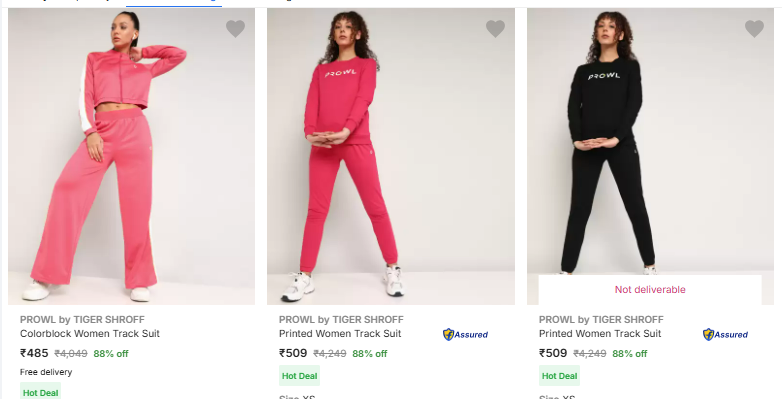Toggle wishlist heart on black Printed Track Suit
The width and height of the screenshot is (782, 399).
(755, 28)
